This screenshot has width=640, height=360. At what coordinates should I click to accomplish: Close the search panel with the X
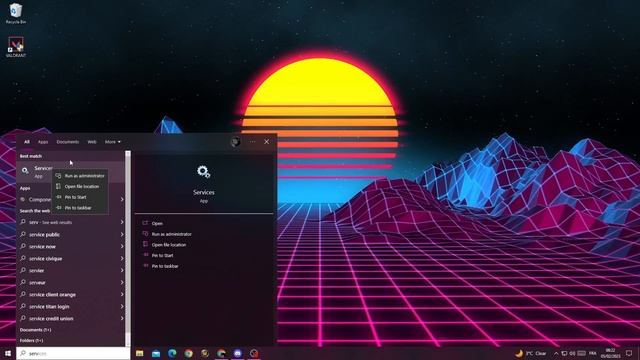tap(267, 142)
